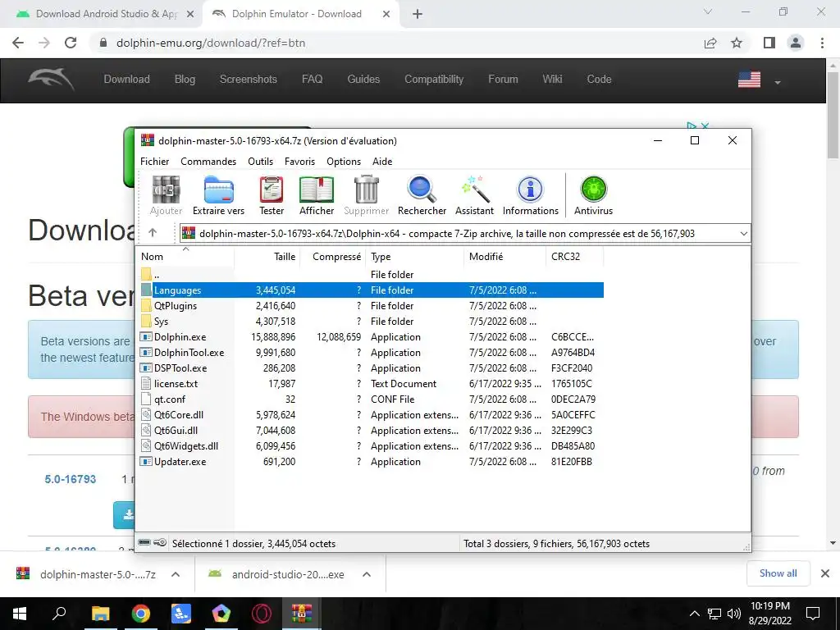The image size is (840, 630).
Task: Click the Chrome share page icon
Action: coord(710,43)
